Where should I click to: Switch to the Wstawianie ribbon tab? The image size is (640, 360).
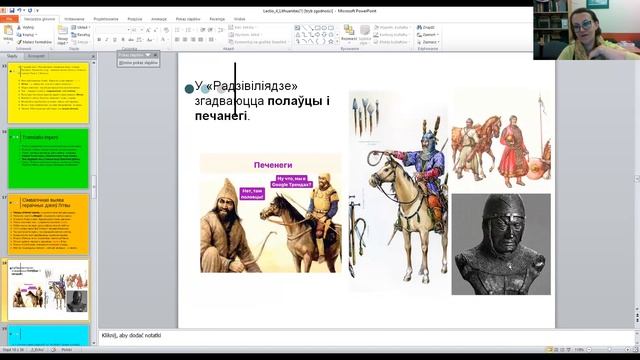74,19
